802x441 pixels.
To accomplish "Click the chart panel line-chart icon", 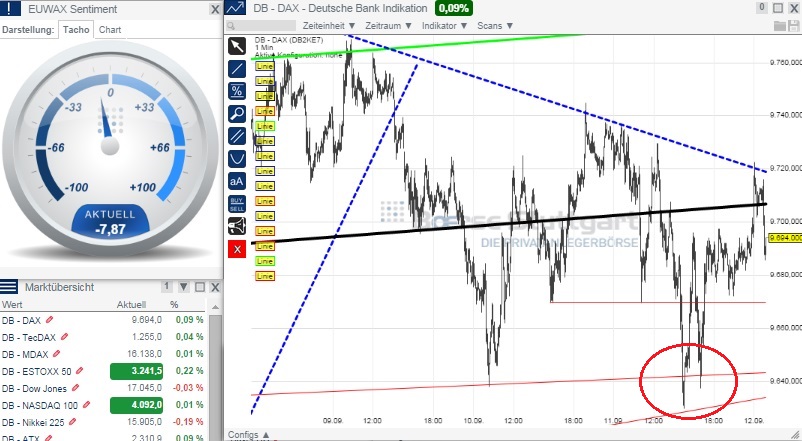I will pyautogui.click(x=235, y=8).
